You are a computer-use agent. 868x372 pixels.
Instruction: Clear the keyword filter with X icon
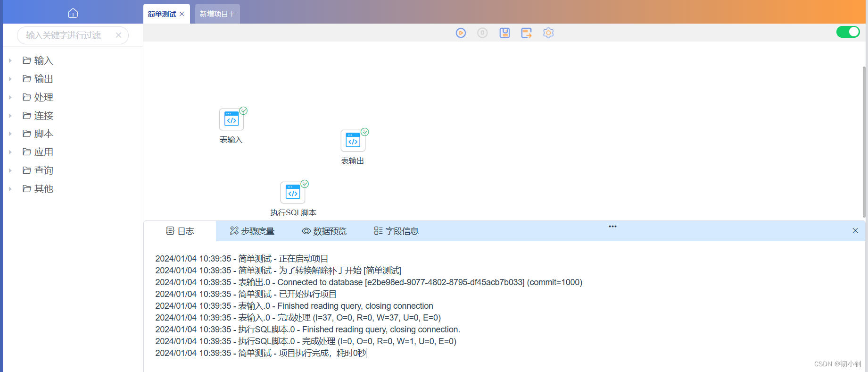pos(118,35)
